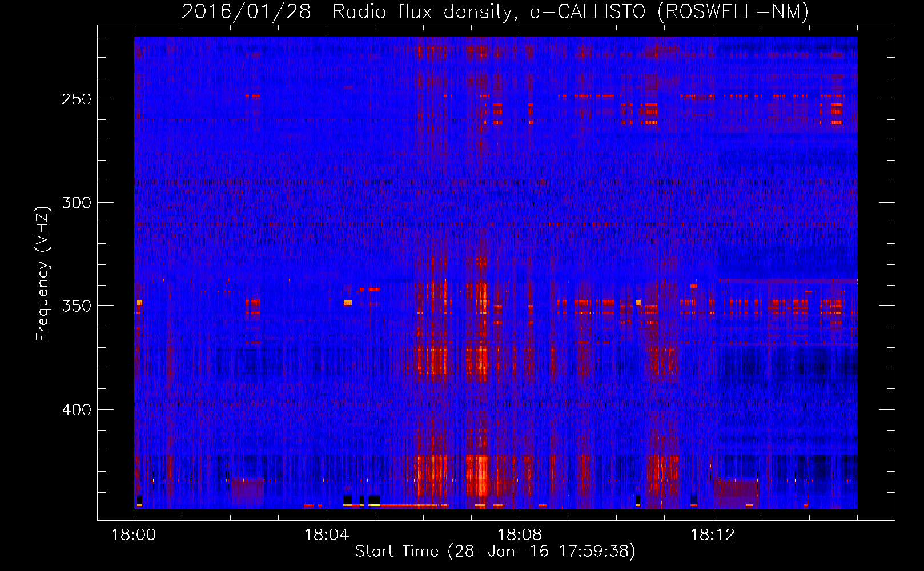The width and height of the screenshot is (924, 571).
Task: Click the 18:04 time tick label
Action: (327, 535)
